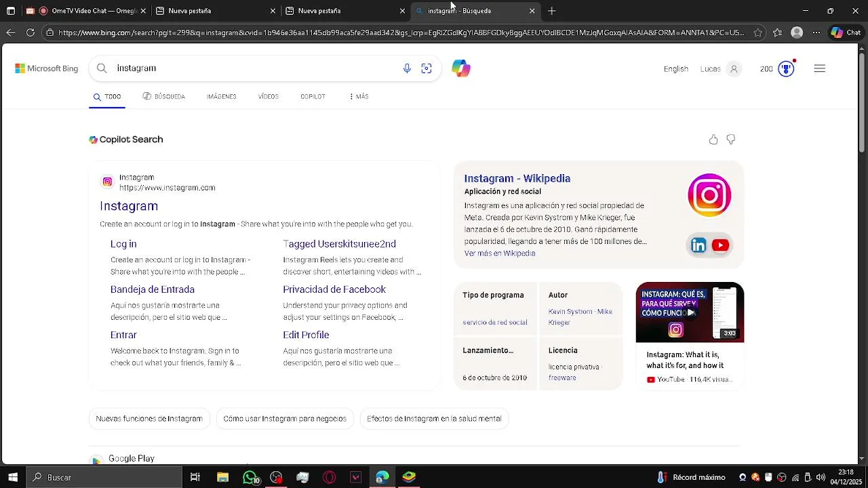Open WhatsApp from the taskbar
The width and height of the screenshot is (868, 488).
[250, 477]
